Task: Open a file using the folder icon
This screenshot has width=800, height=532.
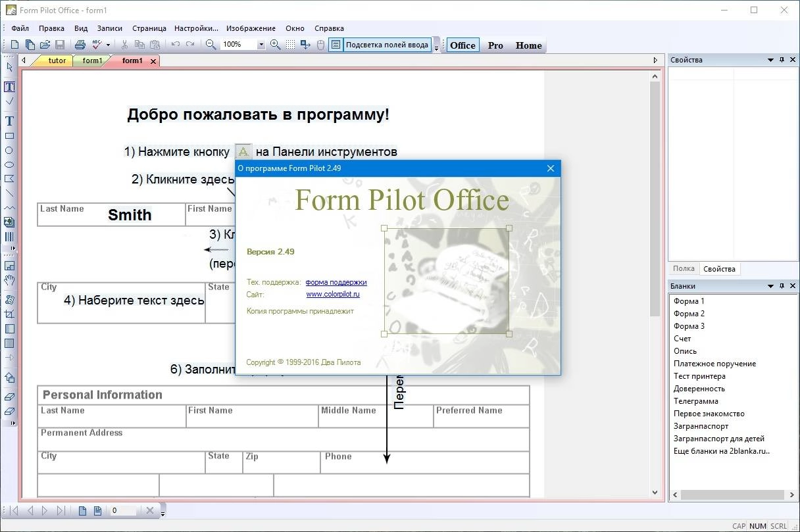Action: pyautogui.click(x=45, y=45)
